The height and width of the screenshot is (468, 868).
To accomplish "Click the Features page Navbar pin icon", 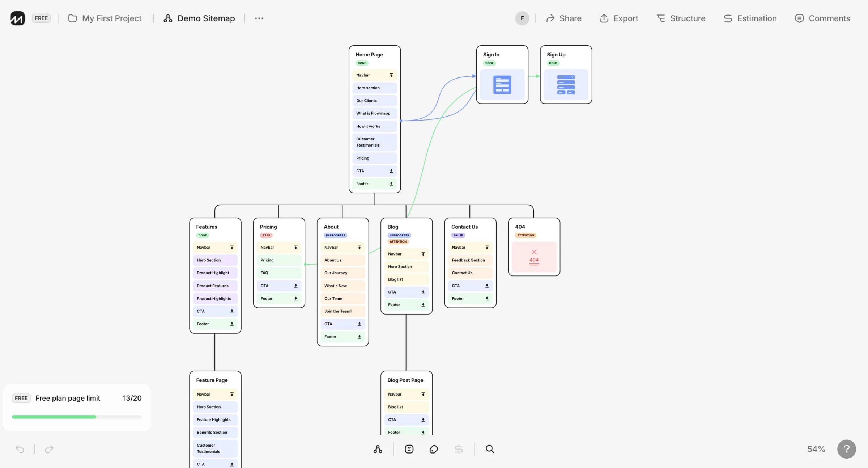I will click(x=232, y=248).
